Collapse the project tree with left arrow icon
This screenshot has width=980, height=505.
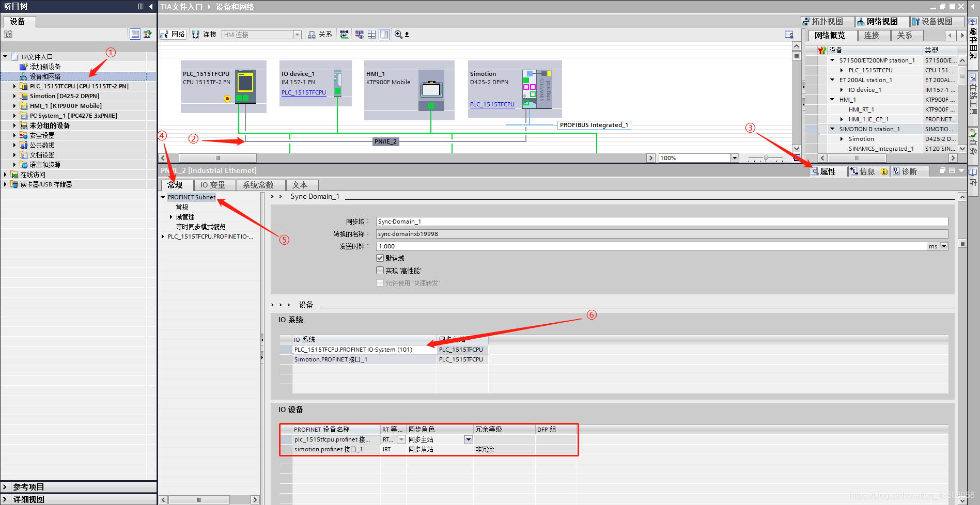coord(151,7)
